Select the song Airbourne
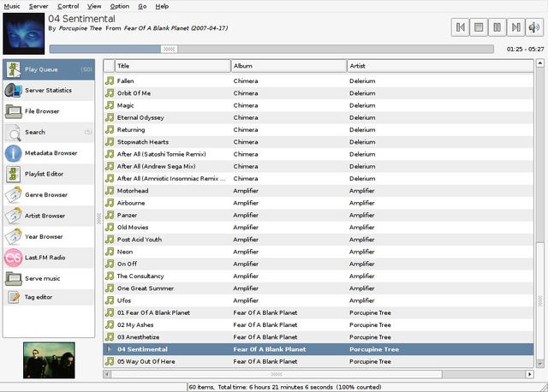548x392 pixels. coord(319,203)
